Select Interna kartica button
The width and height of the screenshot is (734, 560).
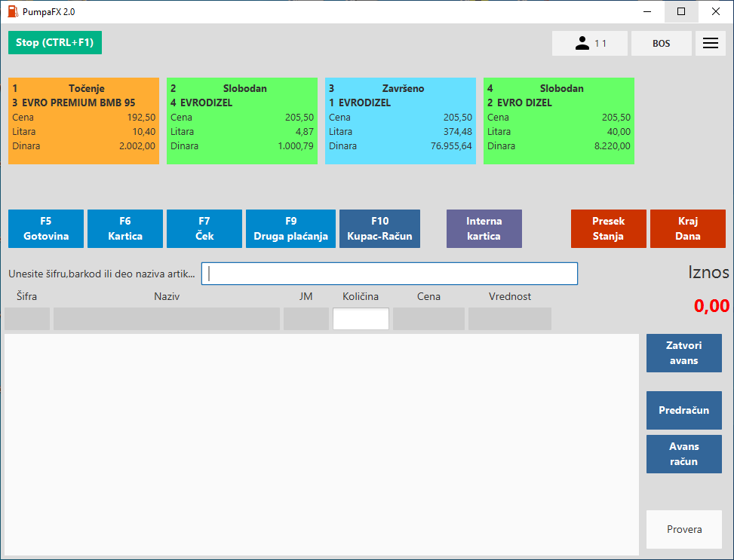(484, 228)
